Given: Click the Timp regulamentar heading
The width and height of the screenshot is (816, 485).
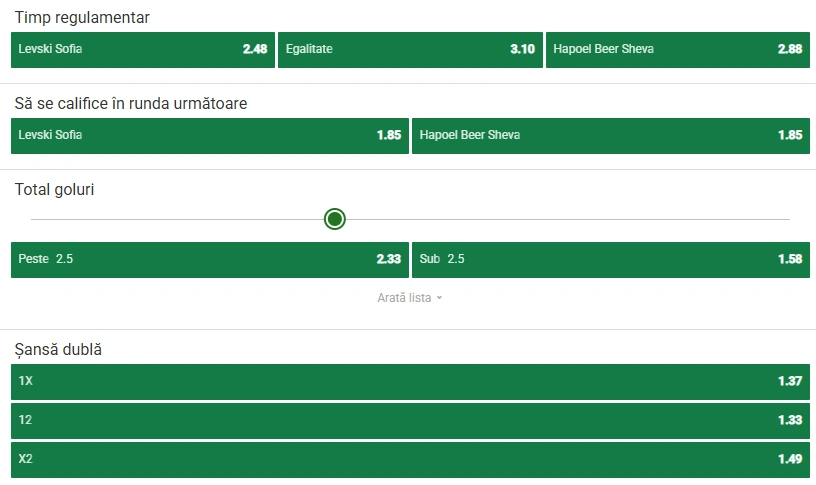Looking at the screenshot, I should 82,18.
